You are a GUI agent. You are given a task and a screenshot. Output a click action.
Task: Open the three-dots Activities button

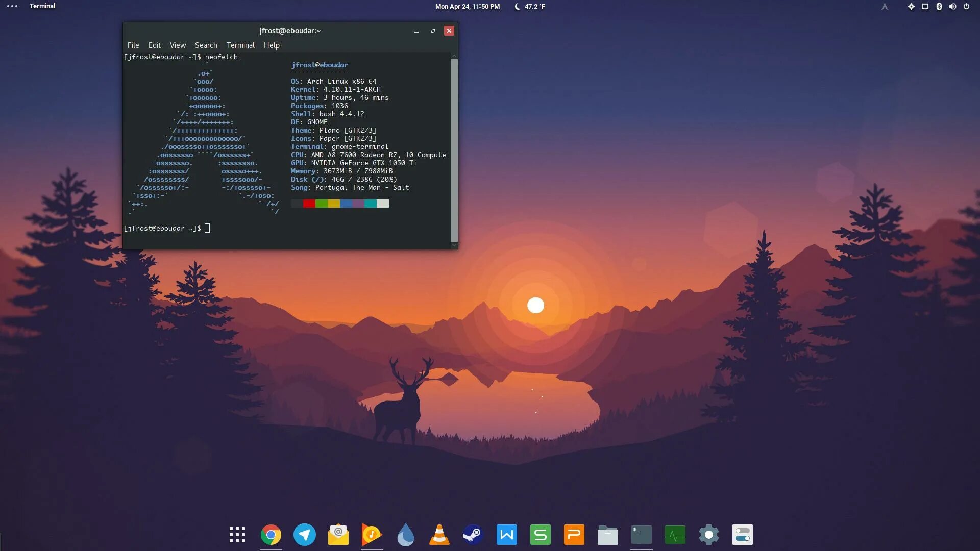[x=12, y=6]
